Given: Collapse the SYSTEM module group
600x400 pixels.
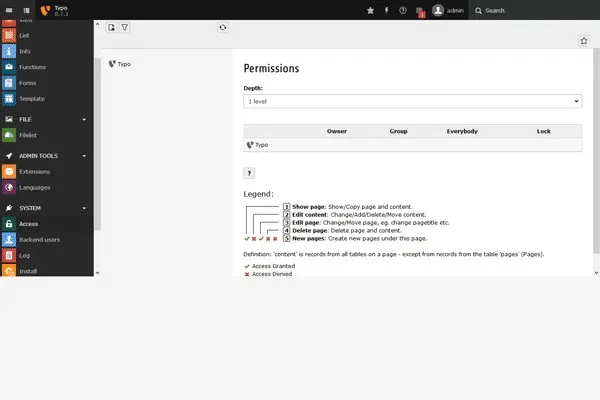Looking at the screenshot, I should tap(84, 208).
